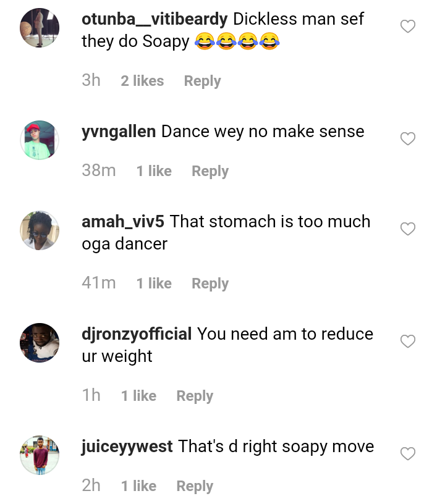Tap the heart on yvngallen's comment
Screen dimensions: 445x504
point(408,139)
